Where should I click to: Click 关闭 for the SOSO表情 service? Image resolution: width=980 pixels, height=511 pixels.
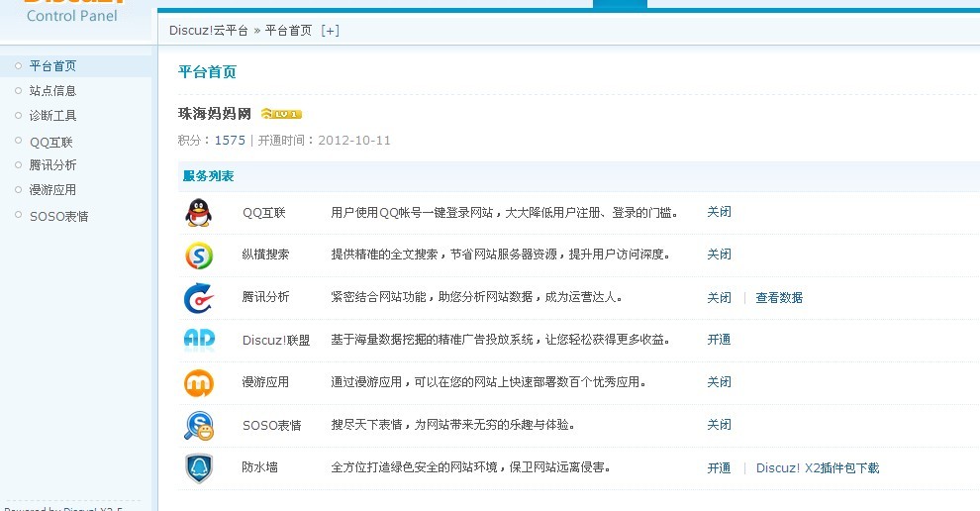click(719, 425)
